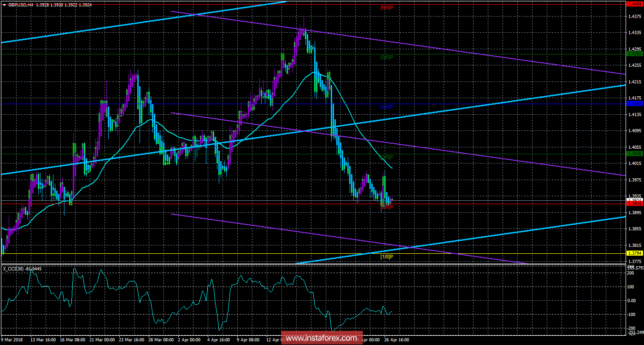Click the 1.3855 price axis value
This screenshot has height=345, width=644.
[x=635, y=228]
